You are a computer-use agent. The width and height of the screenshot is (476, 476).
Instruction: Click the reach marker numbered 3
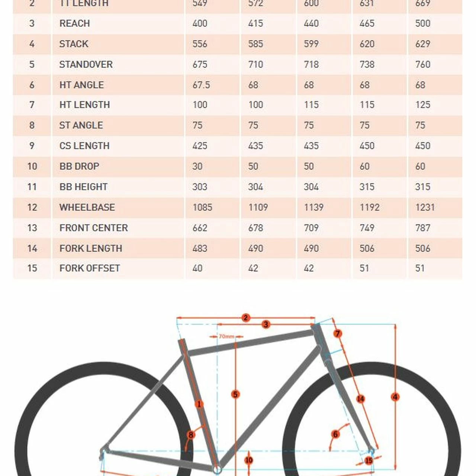coord(266,325)
